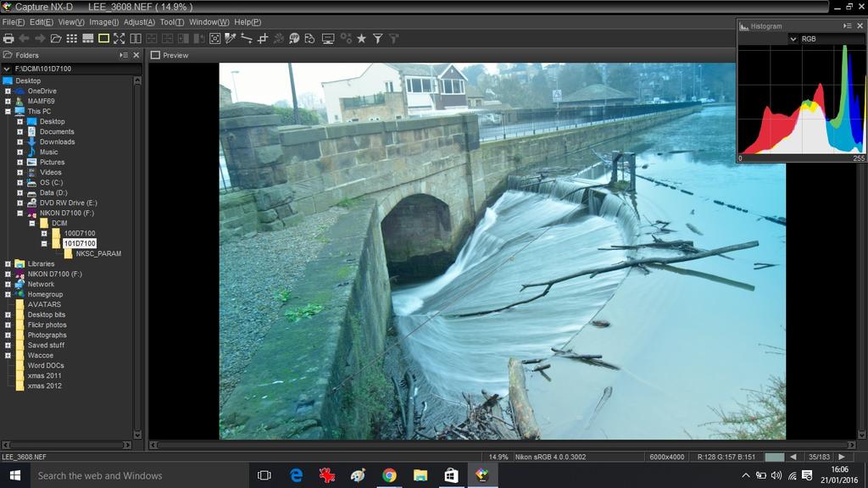Go to next image with right arrow

(x=841, y=457)
